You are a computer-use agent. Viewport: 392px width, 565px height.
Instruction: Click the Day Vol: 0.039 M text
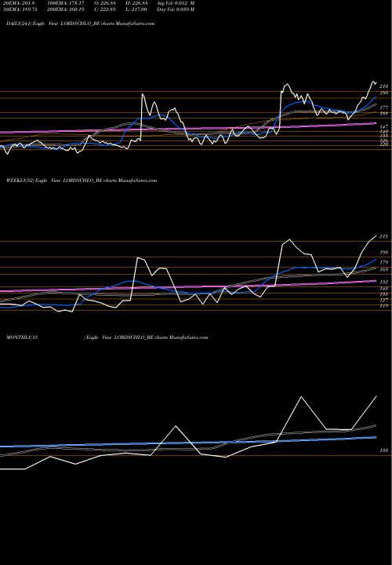pyautogui.click(x=176, y=9)
